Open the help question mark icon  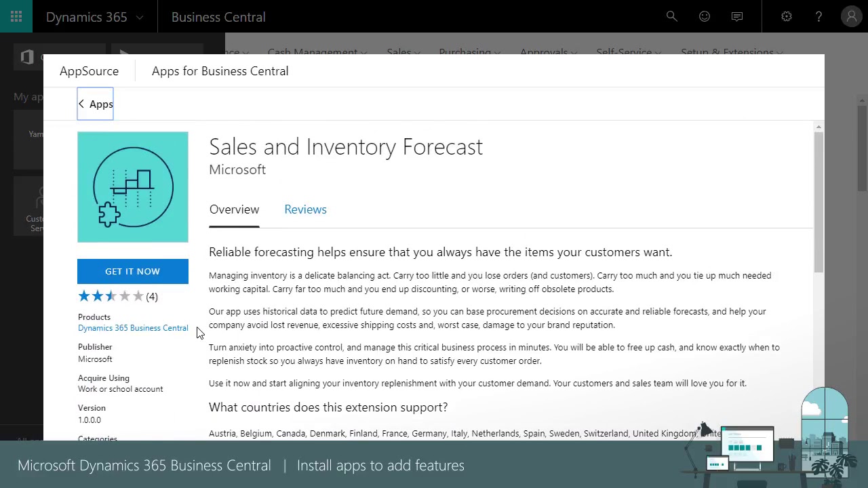[x=818, y=16]
